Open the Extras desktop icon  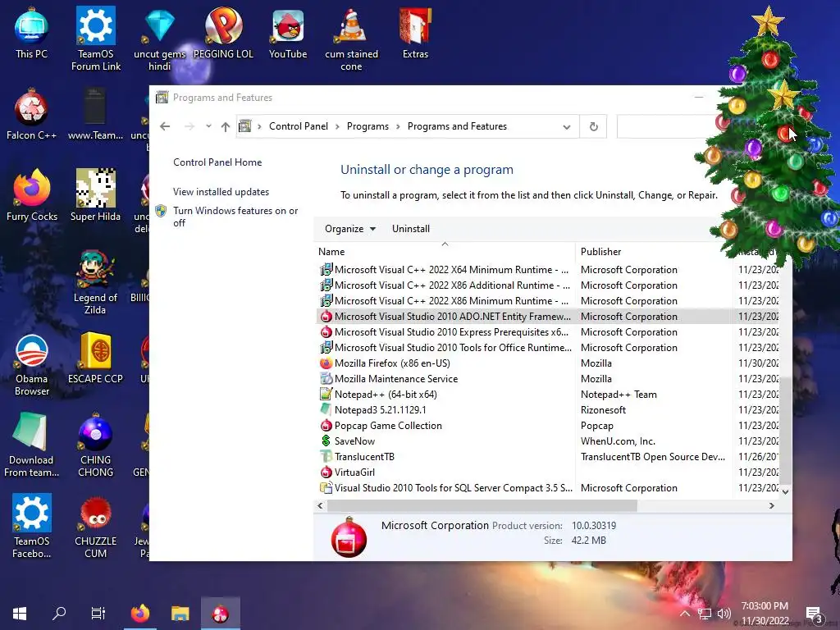[415, 33]
